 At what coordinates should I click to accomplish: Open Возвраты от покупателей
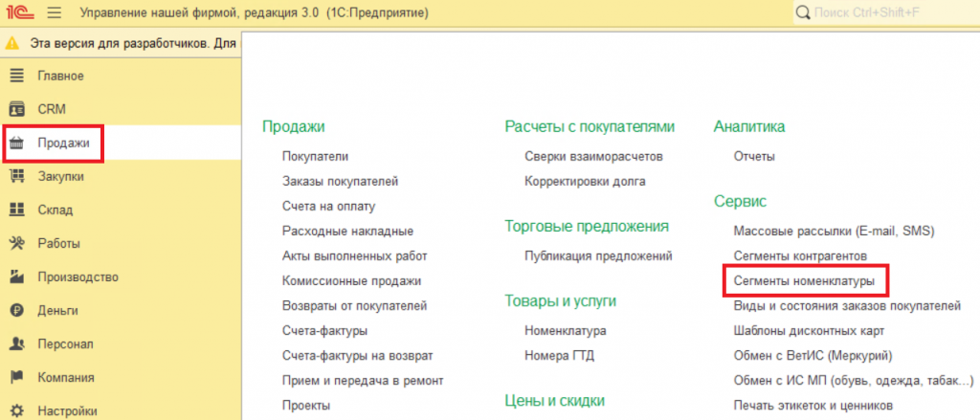(x=355, y=306)
